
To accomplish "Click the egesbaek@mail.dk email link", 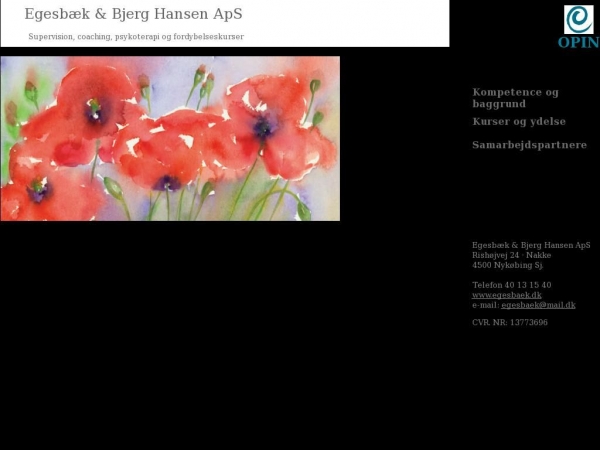I will tap(538, 305).
